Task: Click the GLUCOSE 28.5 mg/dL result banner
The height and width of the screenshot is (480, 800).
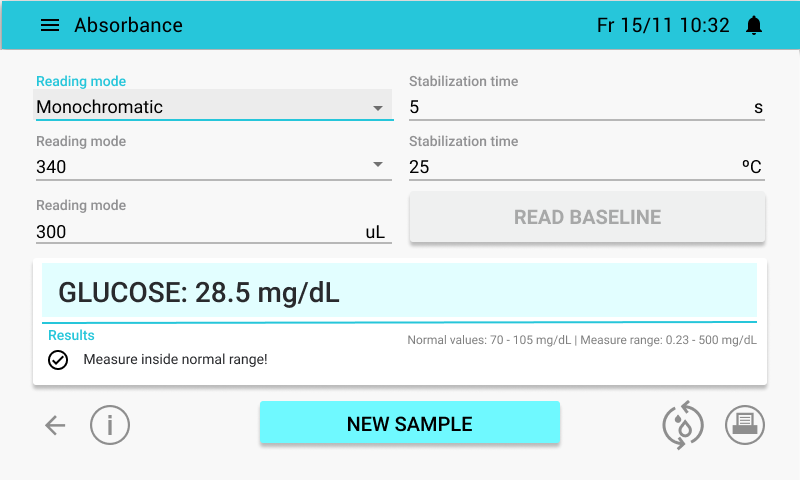Action: 399,293
